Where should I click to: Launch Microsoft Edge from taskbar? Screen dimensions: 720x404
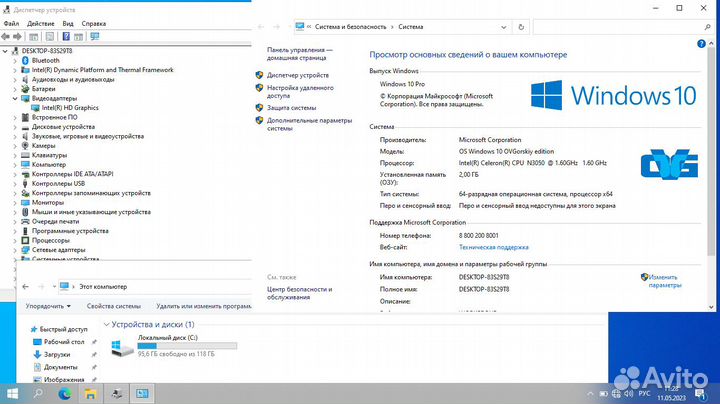click(64, 393)
